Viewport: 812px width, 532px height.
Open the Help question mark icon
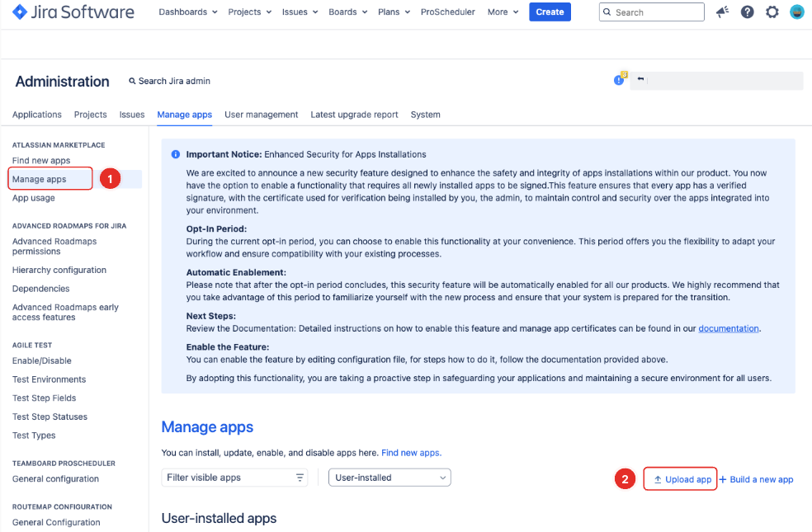(x=747, y=12)
